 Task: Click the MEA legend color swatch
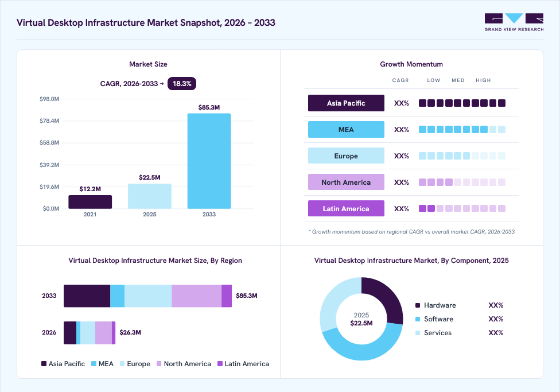click(94, 364)
